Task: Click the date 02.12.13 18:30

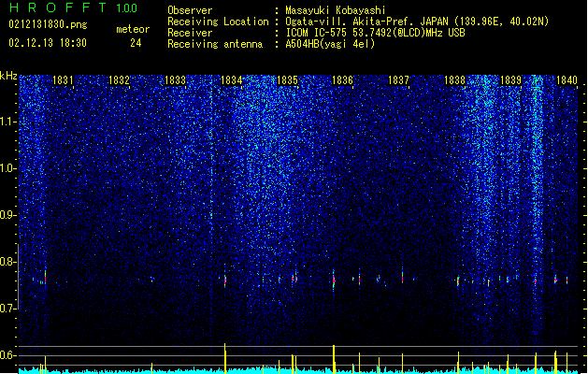Action: coord(48,43)
